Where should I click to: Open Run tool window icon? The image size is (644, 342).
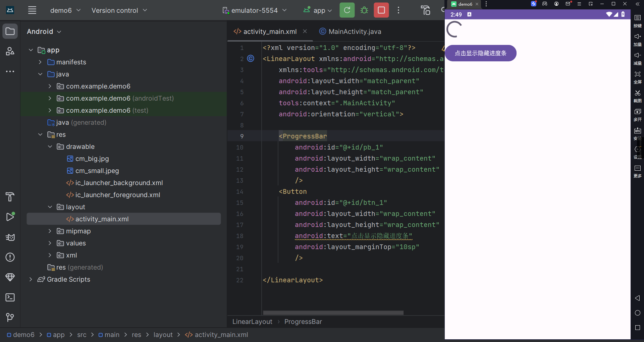10,217
